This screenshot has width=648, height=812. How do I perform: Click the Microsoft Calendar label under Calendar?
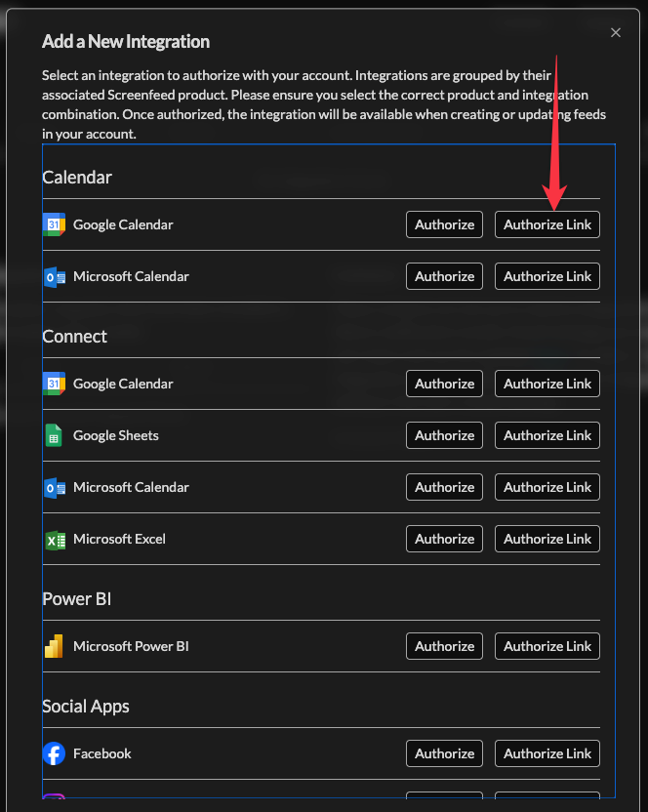click(131, 276)
